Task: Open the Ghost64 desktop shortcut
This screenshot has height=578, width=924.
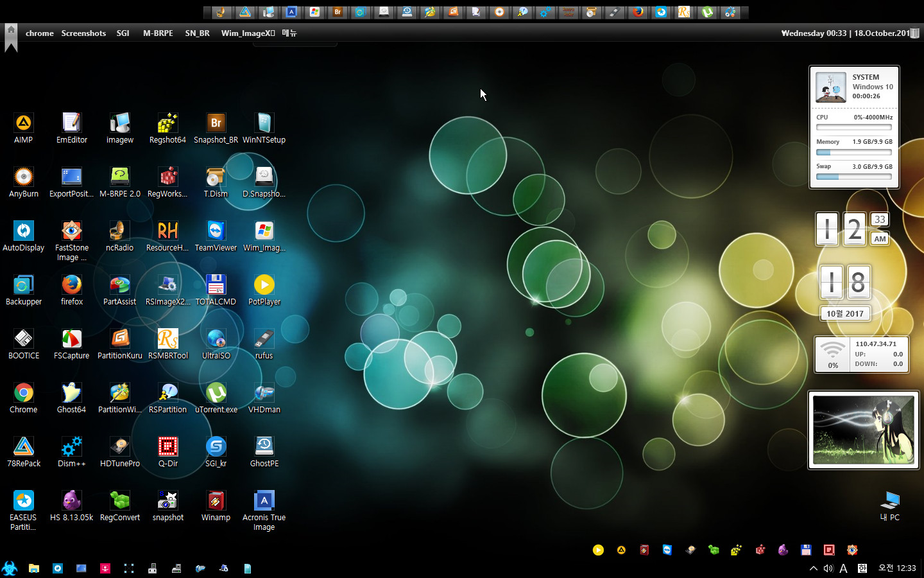Action: (72, 398)
